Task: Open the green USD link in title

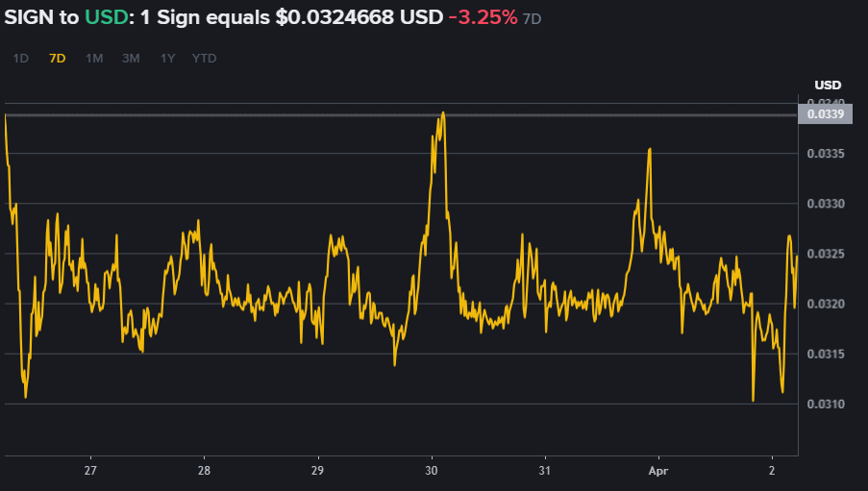Action: [x=107, y=17]
